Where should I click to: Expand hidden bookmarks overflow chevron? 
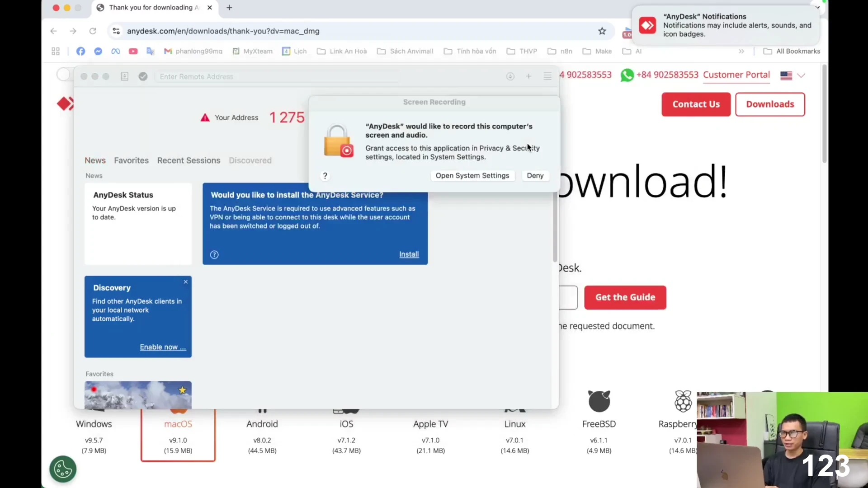(741, 51)
